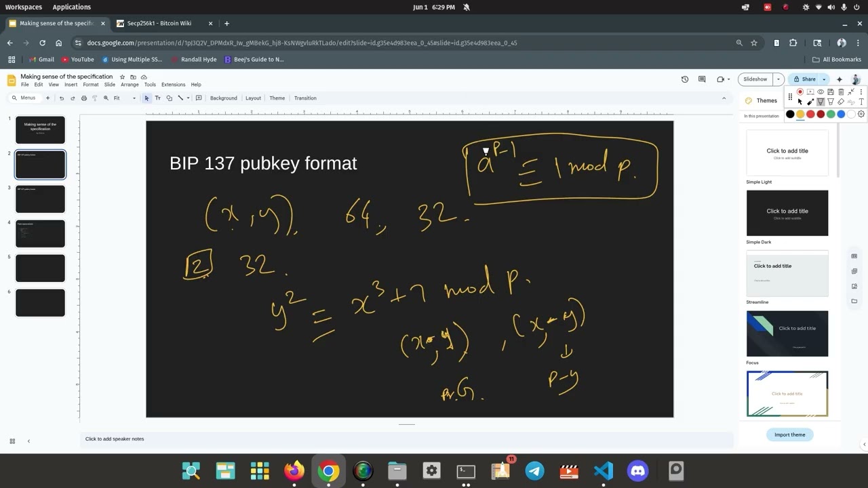This screenshot has height=488, width=868.
Task: Choose the laser pointer annotation tool
Action: click(810, 102)
